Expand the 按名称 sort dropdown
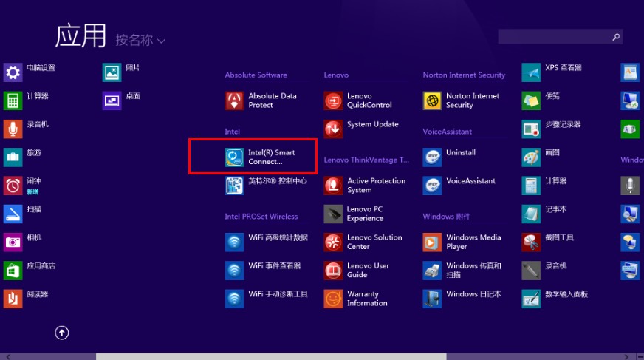 click(140, 40)
